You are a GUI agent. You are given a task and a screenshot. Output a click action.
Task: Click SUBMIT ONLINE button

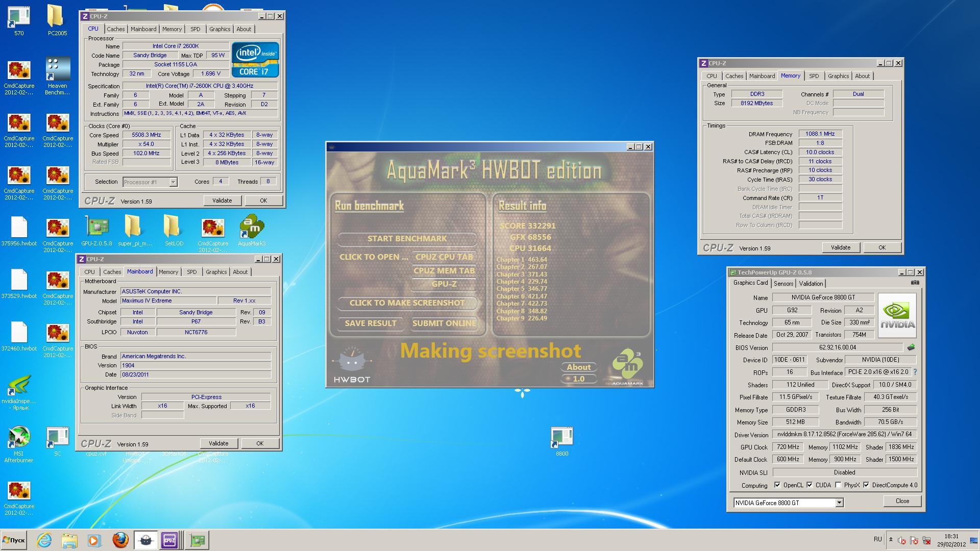point(444,323)
